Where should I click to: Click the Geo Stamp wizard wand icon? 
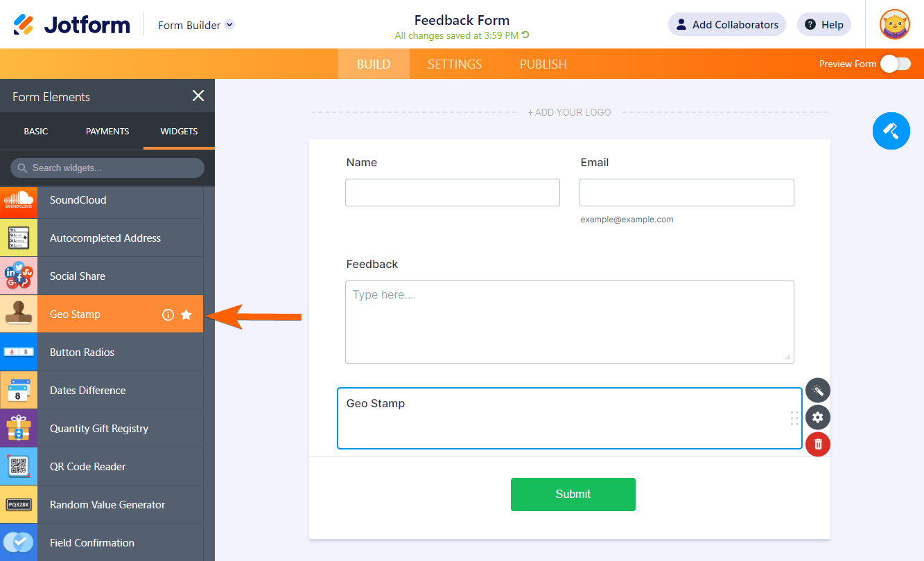[x=818, y=391]
